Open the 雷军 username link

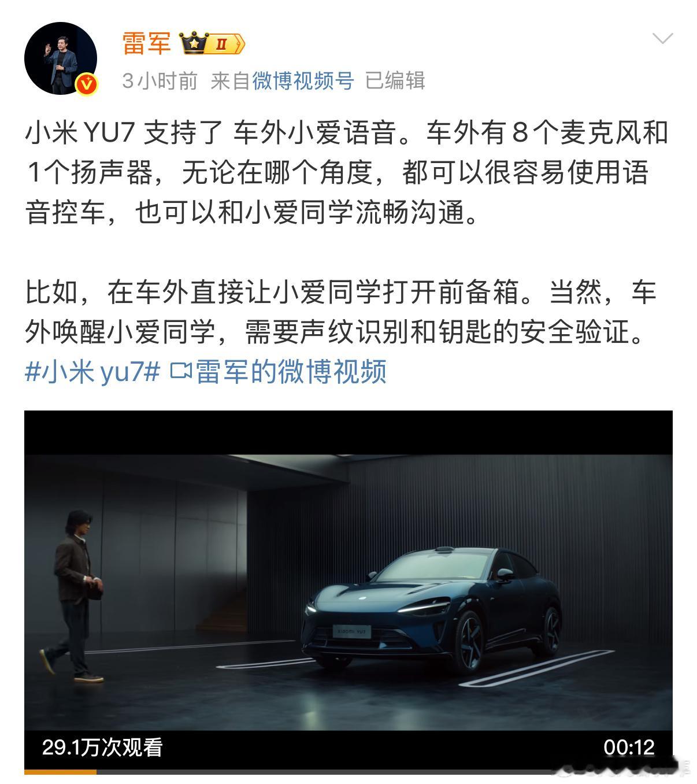tap(147, 43)
